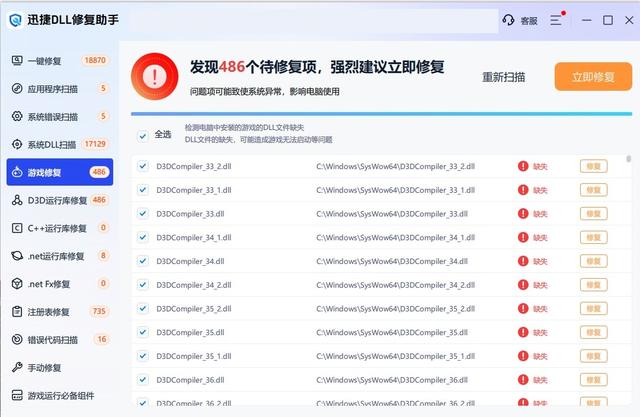640x417 pixels.
Task: Click the 系统错误扫描 gear icon
Action: point(17,116)
